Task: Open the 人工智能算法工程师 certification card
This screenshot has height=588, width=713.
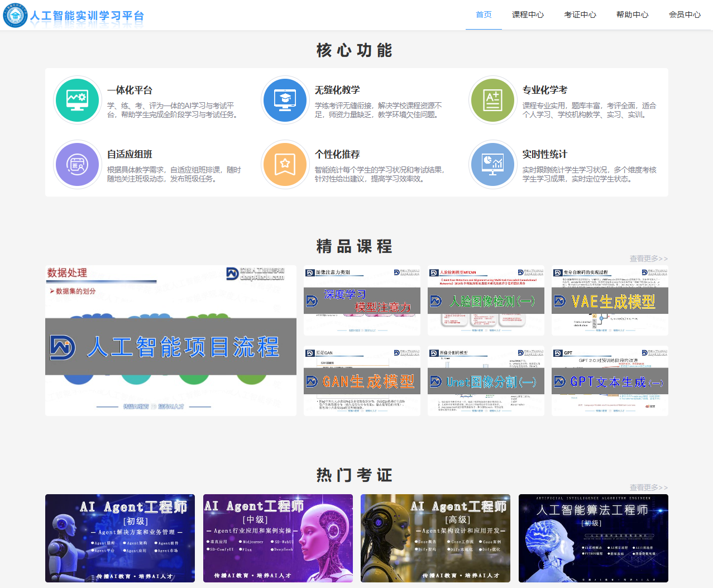Action: (593, 538)
